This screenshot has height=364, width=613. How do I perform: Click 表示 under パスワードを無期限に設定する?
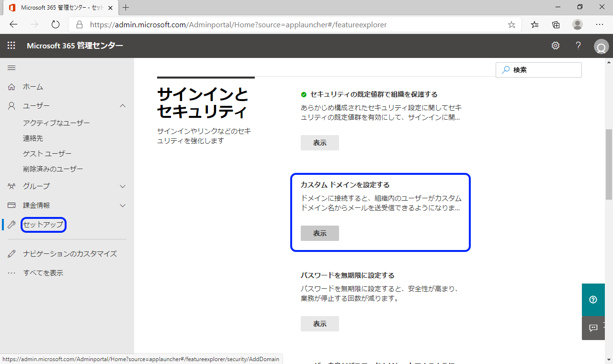(320, 324)
